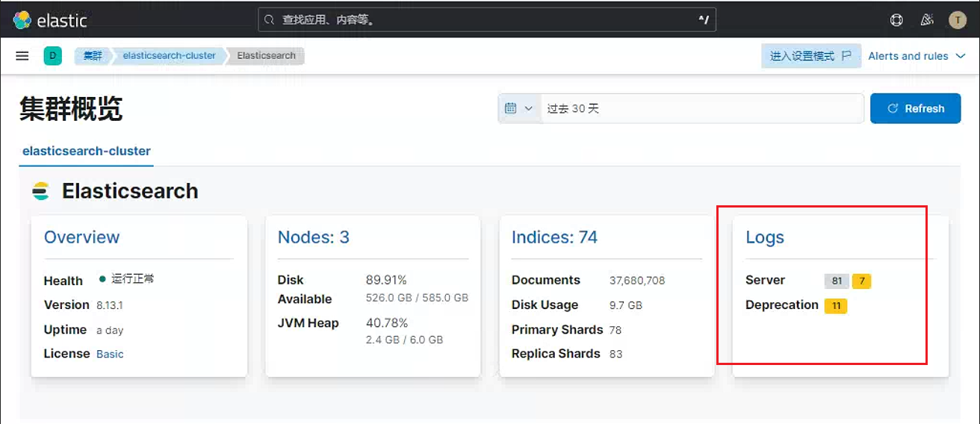Go to 集群 breadcrumb
The image size is (980, 424).
93,56
